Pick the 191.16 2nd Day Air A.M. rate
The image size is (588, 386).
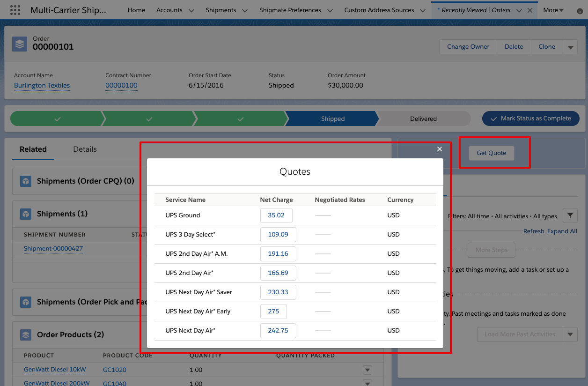278,254
